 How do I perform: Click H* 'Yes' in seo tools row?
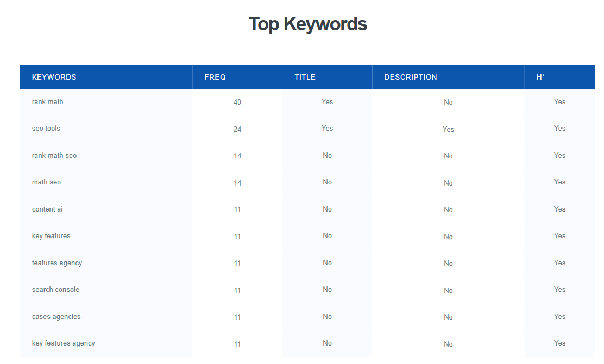559,129
